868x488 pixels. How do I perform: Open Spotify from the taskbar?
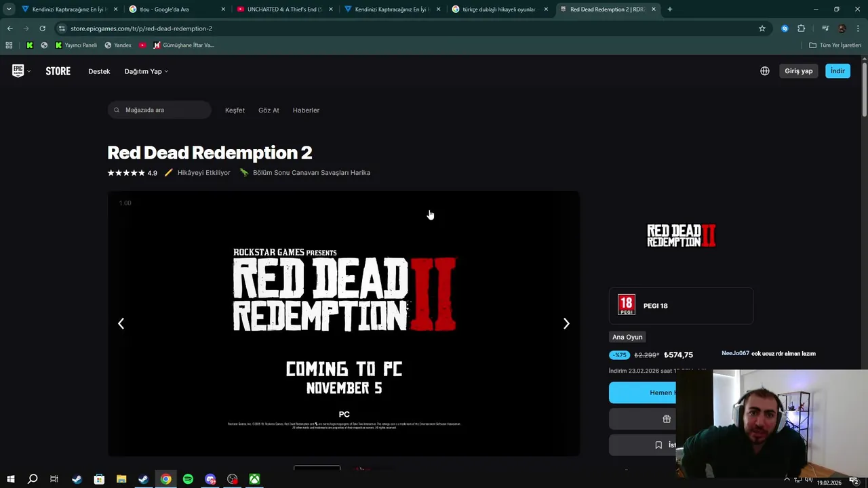coord(188,479)
